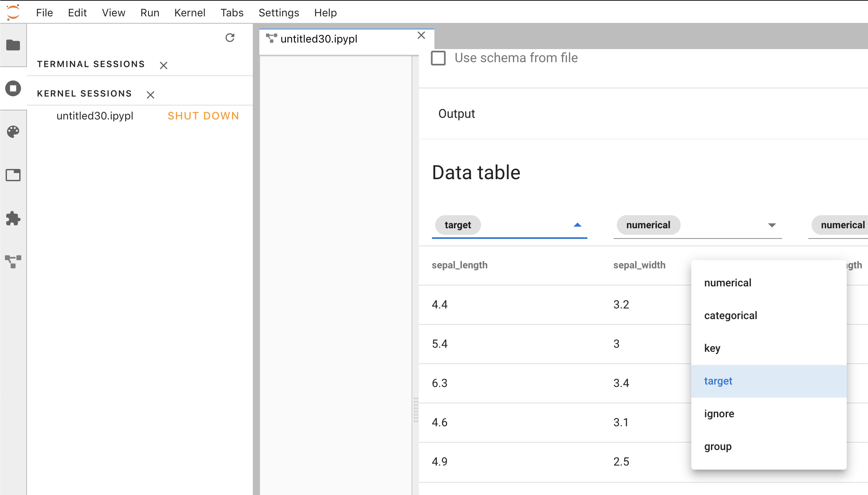Enable Use schema from file checkbox
The image size is (868, 495).
click(438, 58)
